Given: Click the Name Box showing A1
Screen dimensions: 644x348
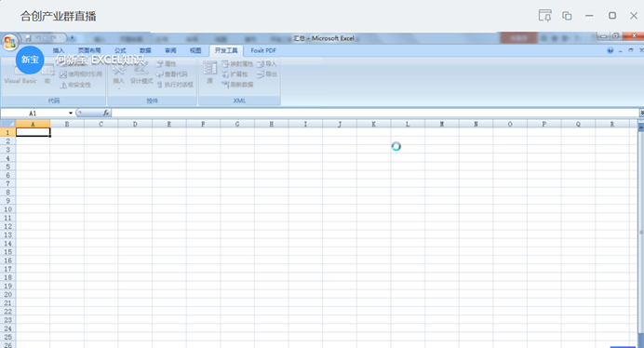Looking at the screenshot, I should (33, 113).
